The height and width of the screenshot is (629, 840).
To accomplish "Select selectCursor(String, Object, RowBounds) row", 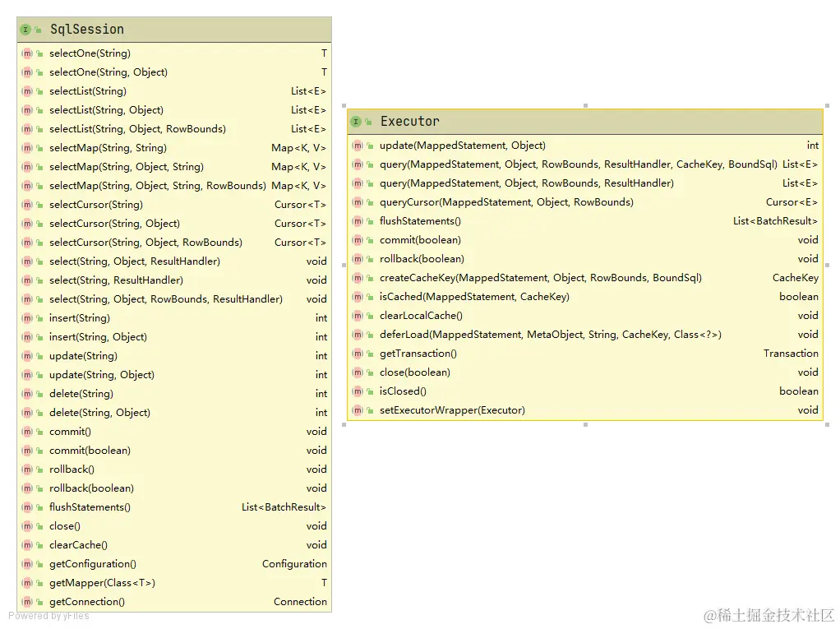I will 174,243.
